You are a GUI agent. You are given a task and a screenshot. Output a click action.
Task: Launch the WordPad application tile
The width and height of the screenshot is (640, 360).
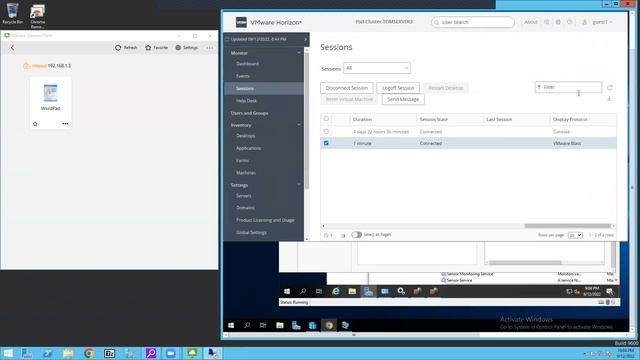coord(51,98)
